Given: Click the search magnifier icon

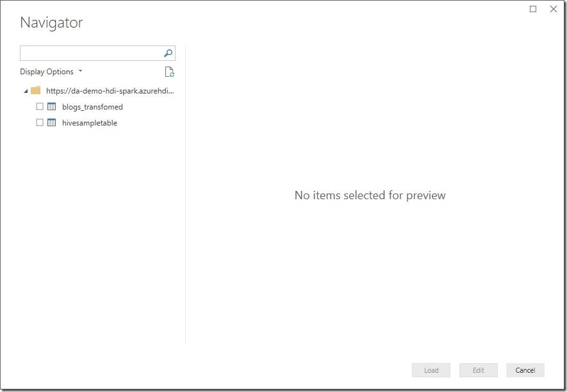Looking at the screenshot, I should pos(167,53).
